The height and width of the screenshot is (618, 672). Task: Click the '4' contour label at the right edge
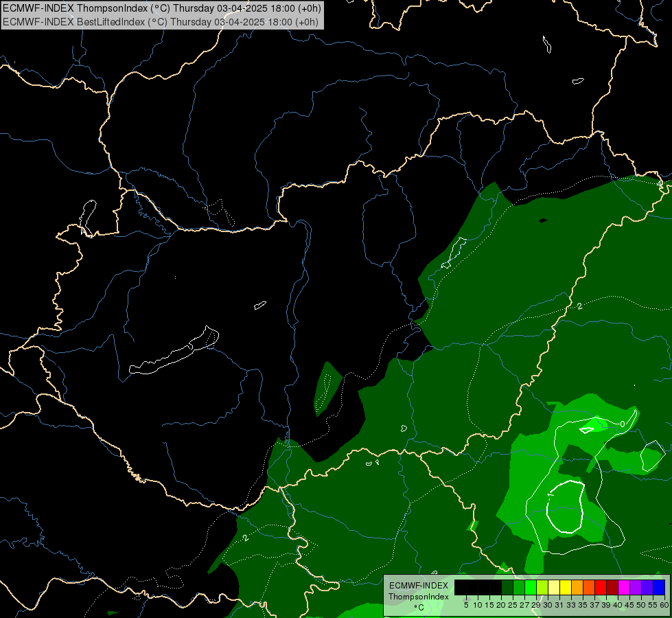660,183
